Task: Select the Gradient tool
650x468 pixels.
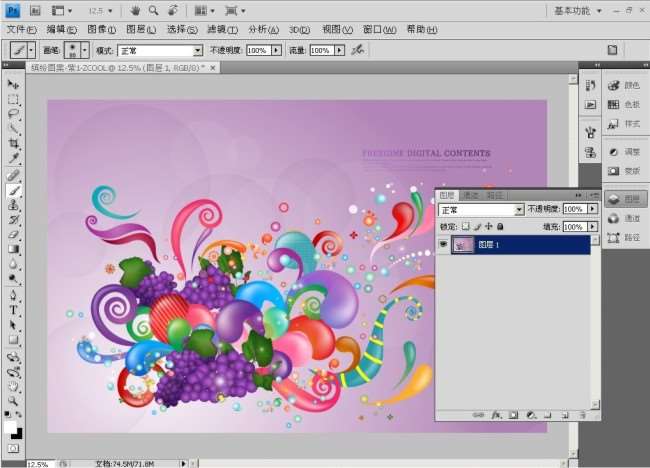Action: pyautogui.click(x=14, y=249)
